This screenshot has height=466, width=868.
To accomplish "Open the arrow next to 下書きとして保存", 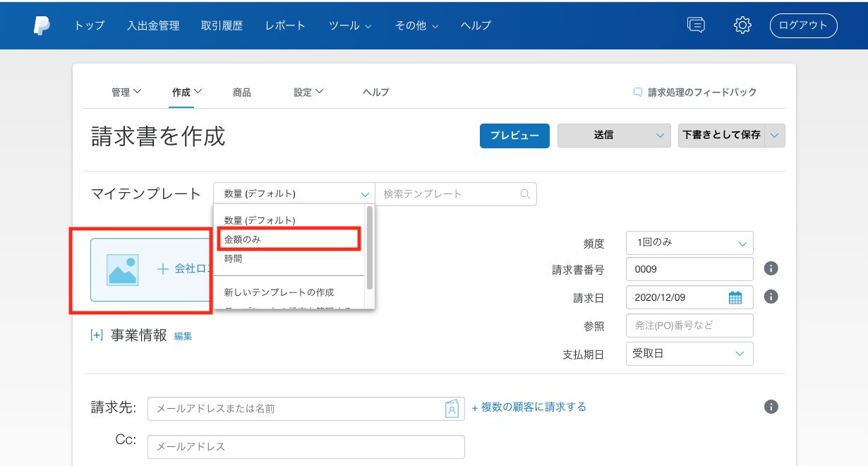I will click(x=776, y=136).
